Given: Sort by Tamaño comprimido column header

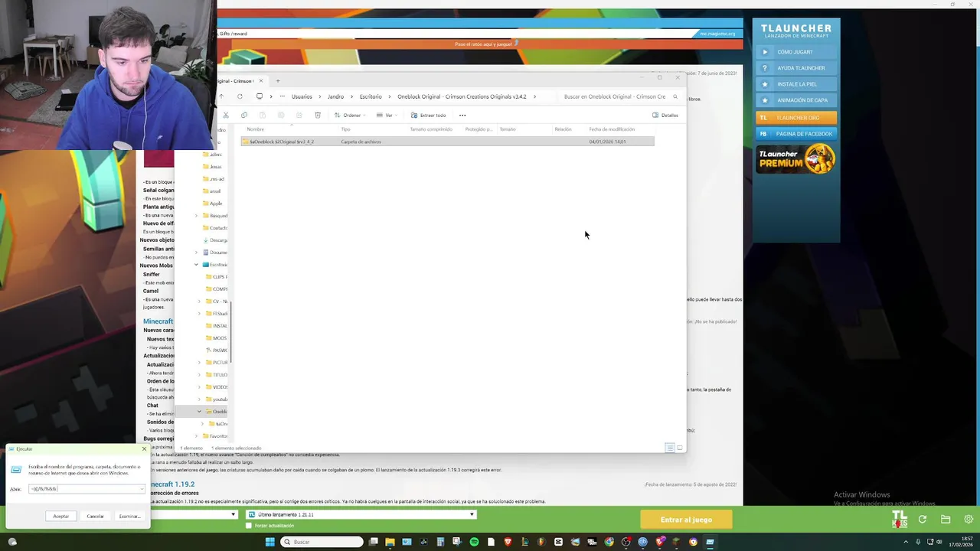Looking at the screenshot, I should (431, 129).
